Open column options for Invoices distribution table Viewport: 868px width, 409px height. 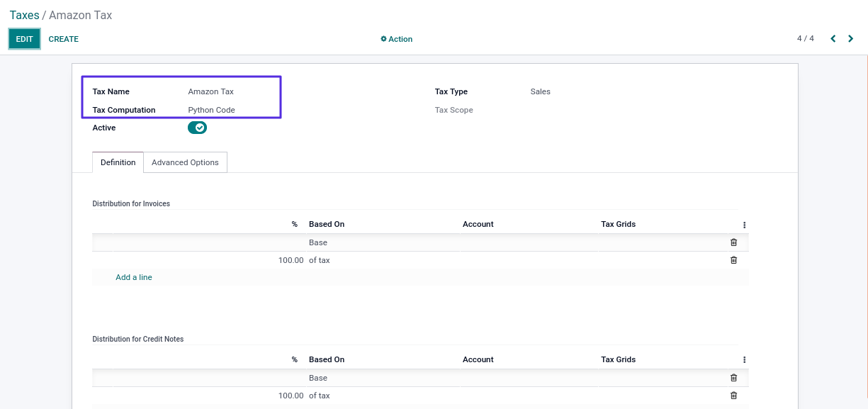click(744, 225)
